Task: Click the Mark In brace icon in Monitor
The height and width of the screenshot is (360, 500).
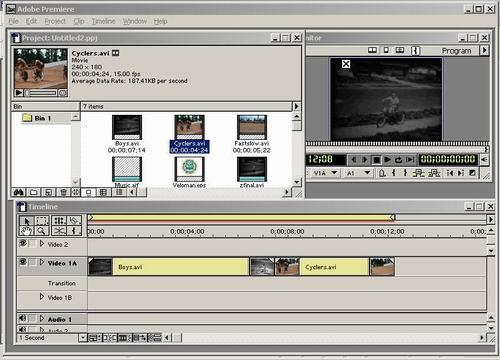Action: point(394,173)
